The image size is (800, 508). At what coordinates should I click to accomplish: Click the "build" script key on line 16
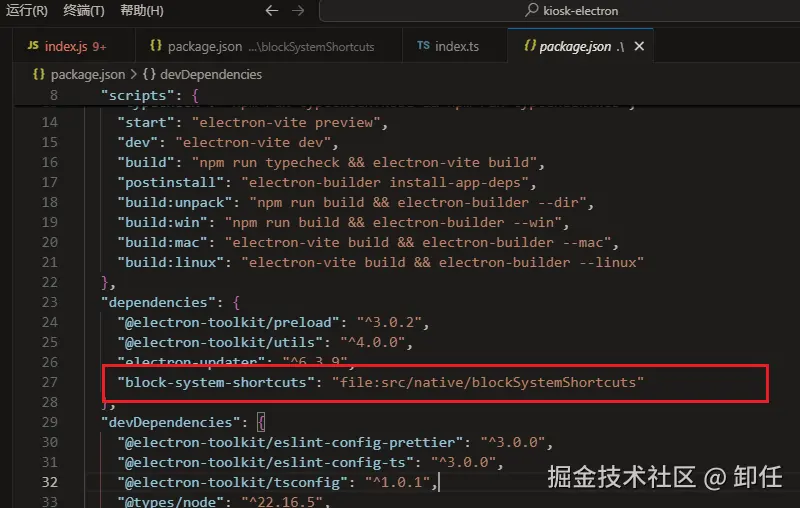(146, 162)
